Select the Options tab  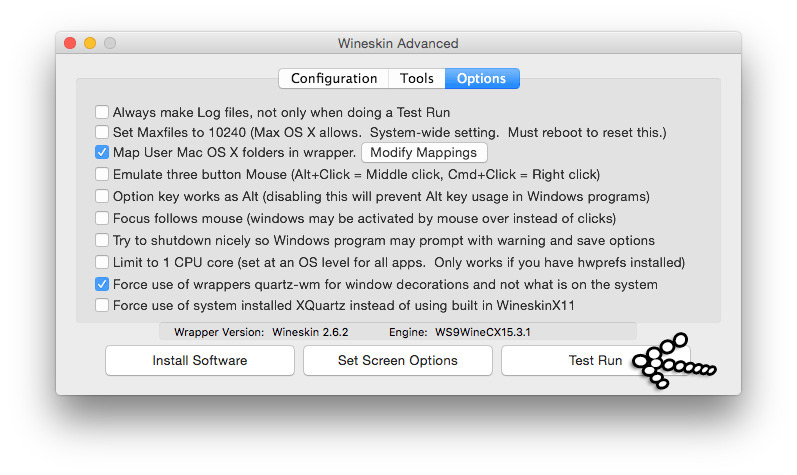point(482,78)
